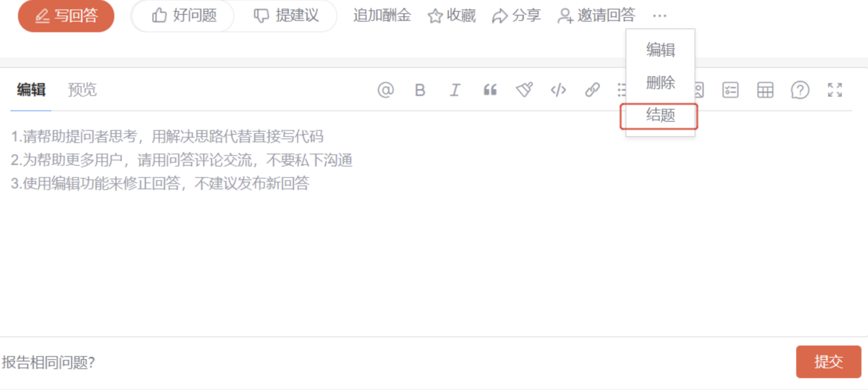Choose 删除 from the dropdown menu
The width and height of the screenshot is (868, 390).
point(660,83)
